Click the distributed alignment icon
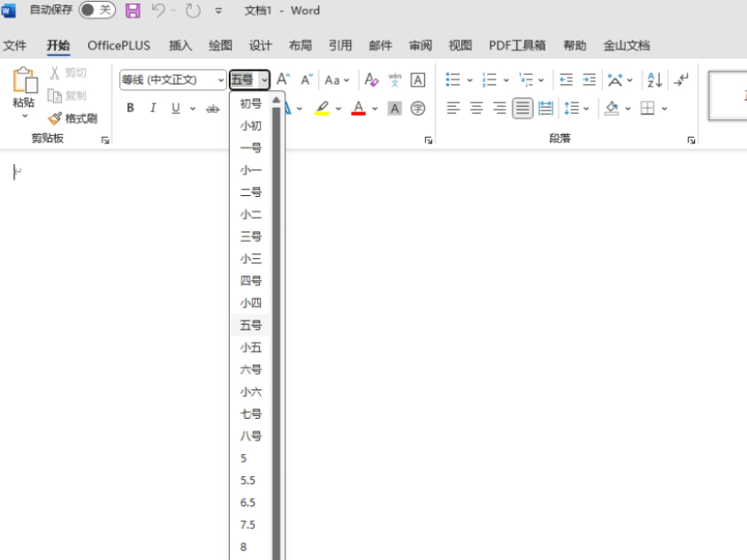This screenshot has width=747, height=560. coord(545,109)
